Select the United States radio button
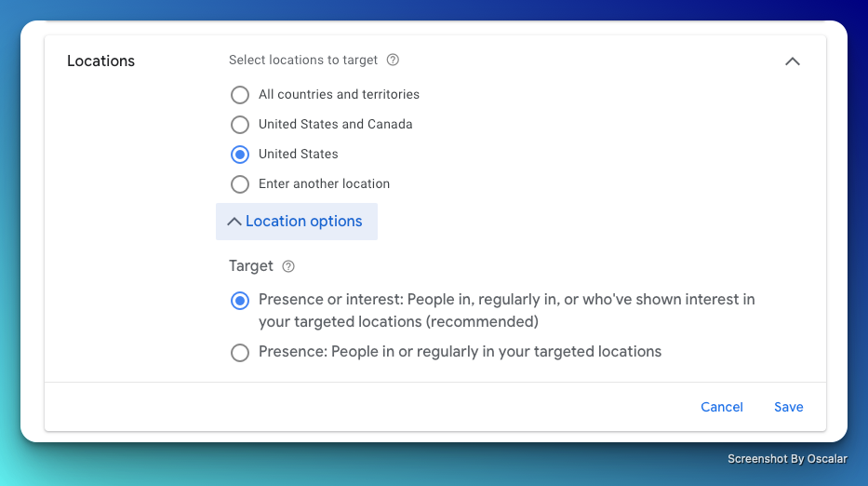Viewport: 868px width, 486px height. [x=240, y=155]
